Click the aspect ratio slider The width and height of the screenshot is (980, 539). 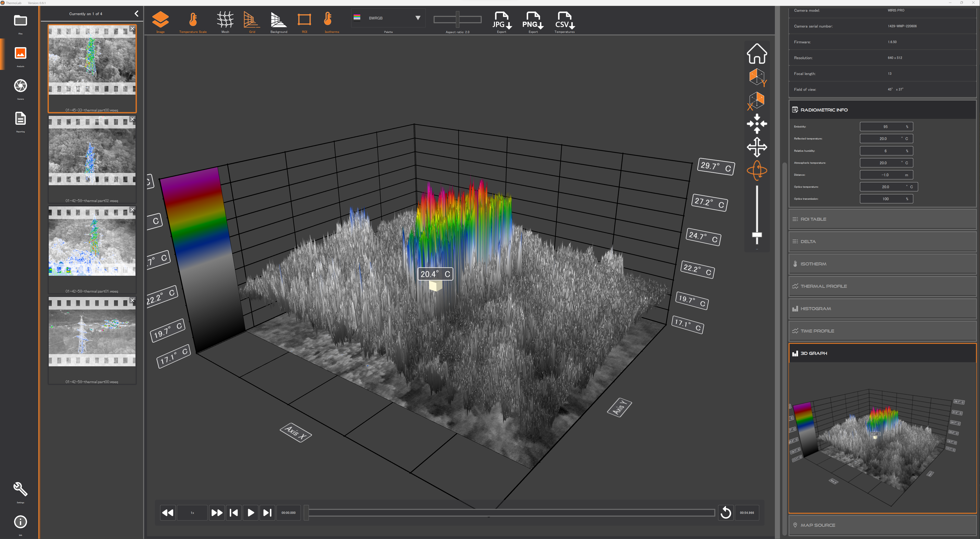457,19
